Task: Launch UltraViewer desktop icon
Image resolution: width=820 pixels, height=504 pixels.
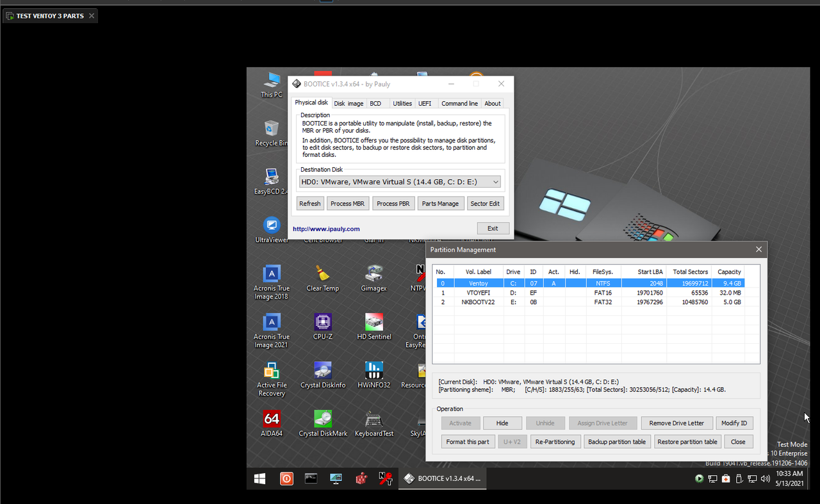Action: coord(272,230)
